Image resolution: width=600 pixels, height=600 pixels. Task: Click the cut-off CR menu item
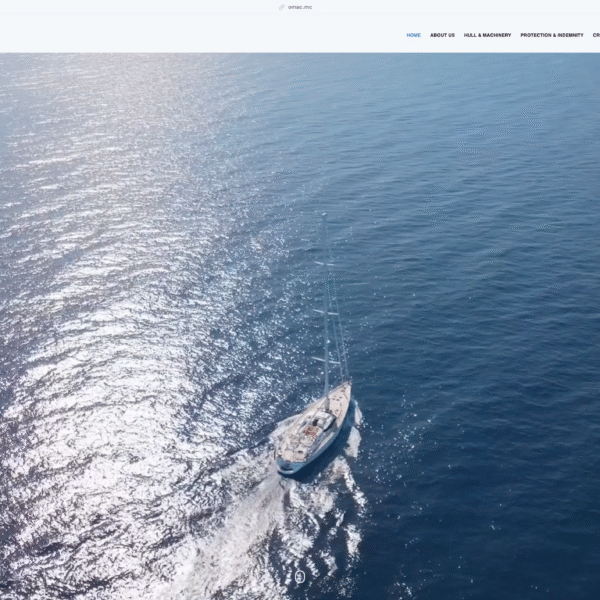[596, 35]
